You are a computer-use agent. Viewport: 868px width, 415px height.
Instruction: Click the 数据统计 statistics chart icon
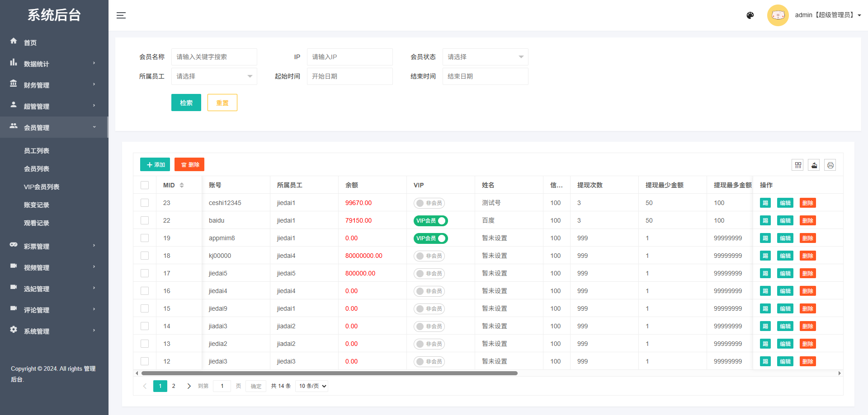click(14, 63)
